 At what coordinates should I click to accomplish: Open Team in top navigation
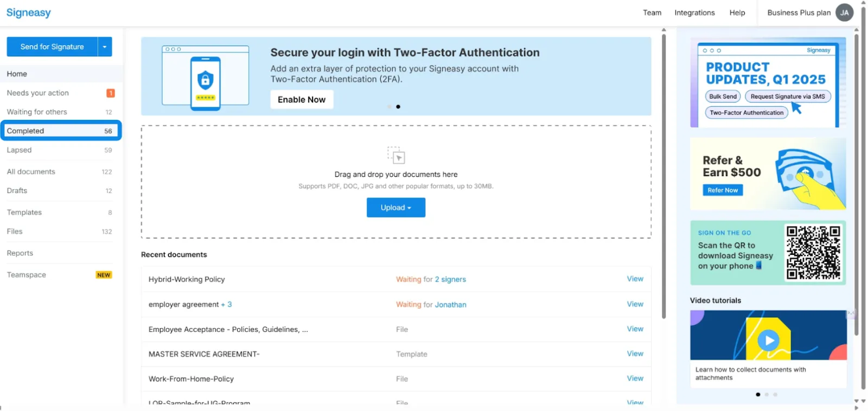(x=652, y=12)
